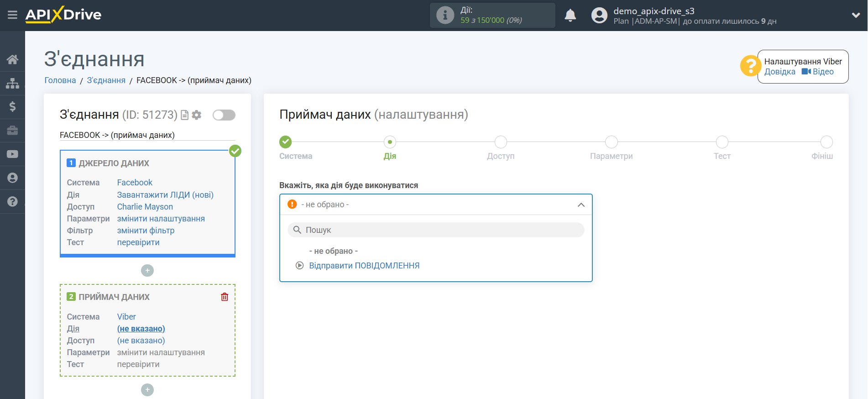Click source змінити налаштування link
868x399 pixels.
coord(161,219)
